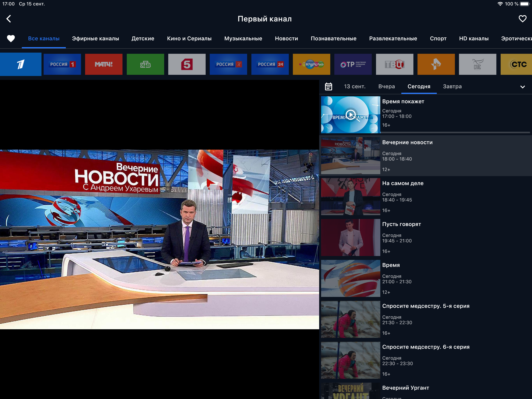Viewport: 532px width, 399px height.
Task: Select the 18:40 - 19:45 time text
Action: [397, 200]
